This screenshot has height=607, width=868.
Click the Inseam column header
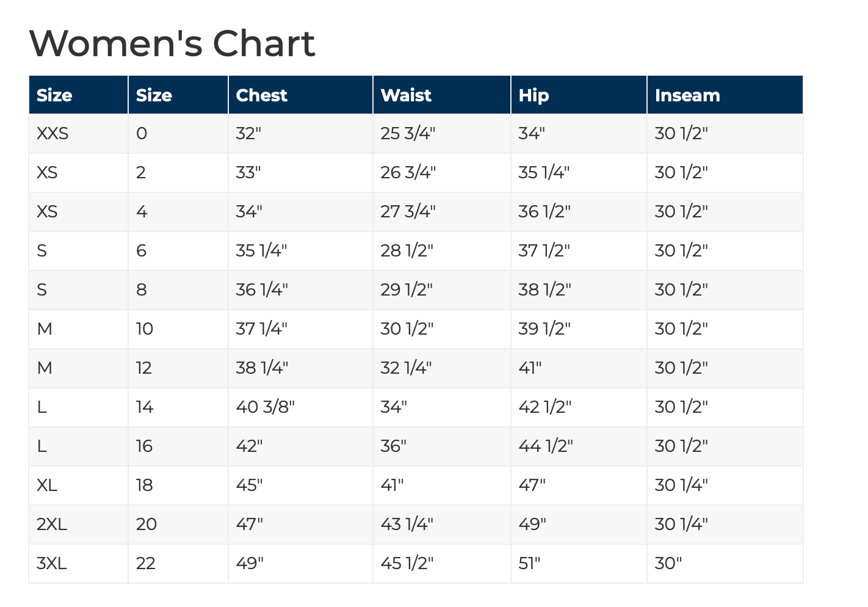click(x=687, y=95)
